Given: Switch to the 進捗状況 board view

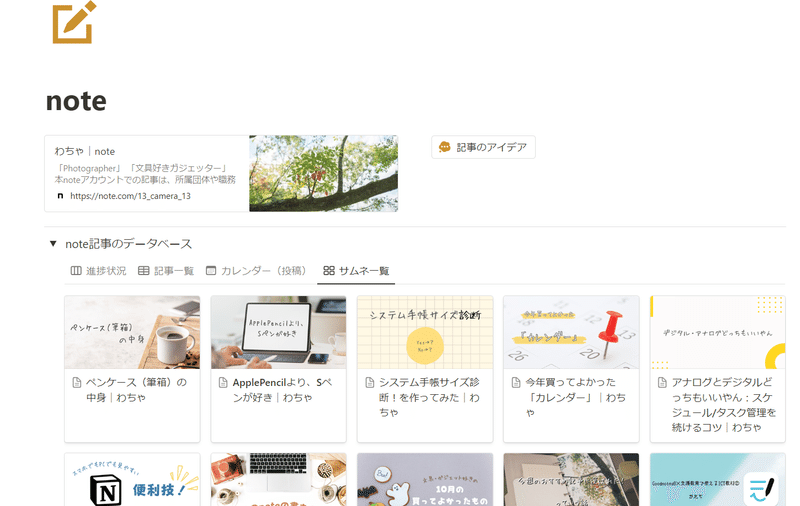Looking at the screenshot, I should (98, 271).
